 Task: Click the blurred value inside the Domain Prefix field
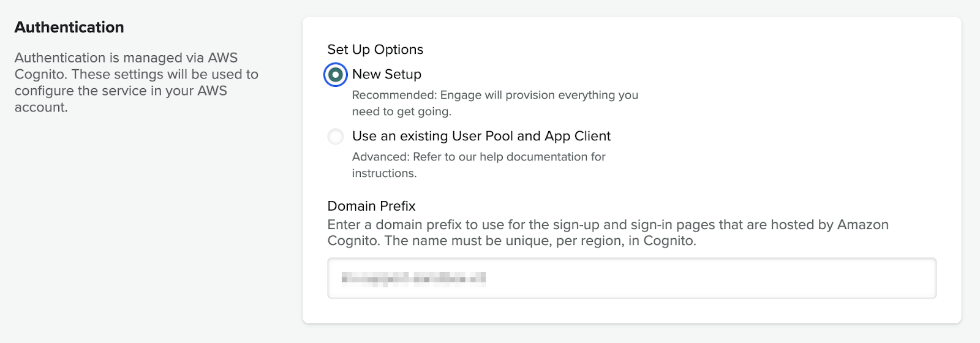(x=413, y=279)
